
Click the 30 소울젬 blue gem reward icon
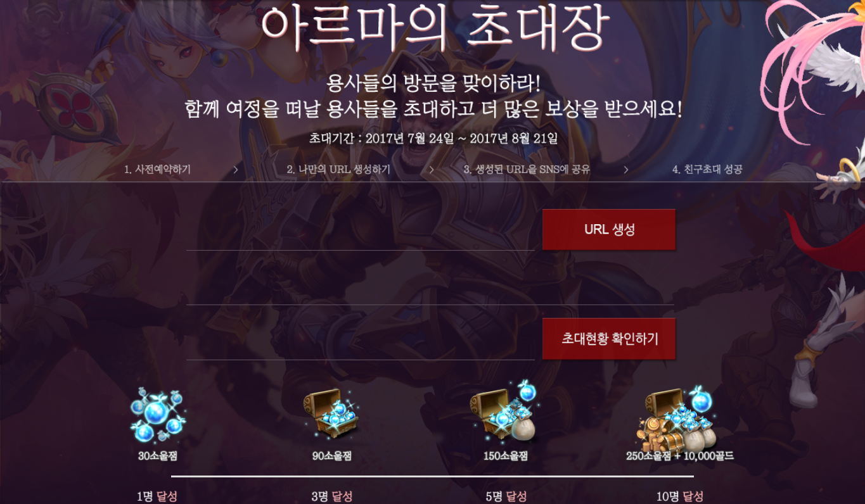(x=158, y=415)
